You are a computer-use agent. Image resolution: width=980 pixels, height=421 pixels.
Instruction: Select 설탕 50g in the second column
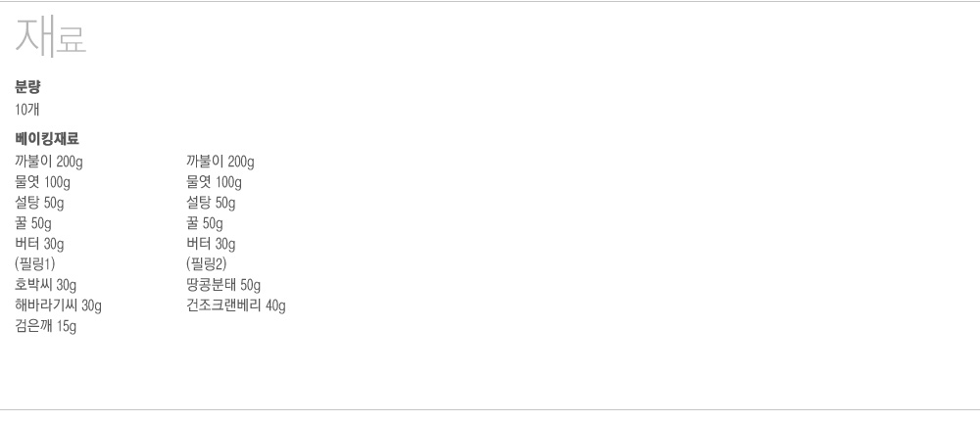[x=211, y=203]
